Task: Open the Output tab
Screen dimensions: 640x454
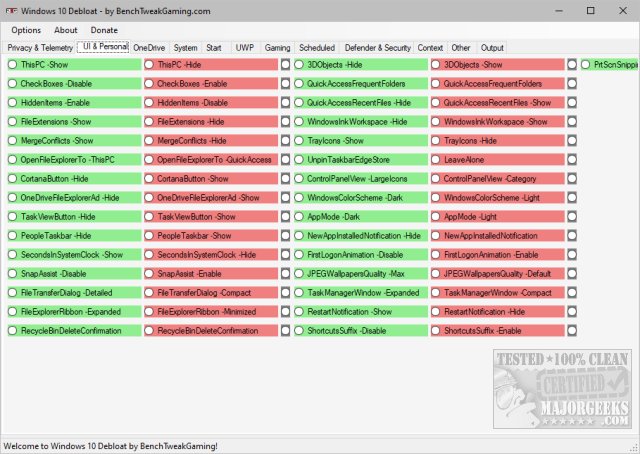Action: (x=492, y=48)
